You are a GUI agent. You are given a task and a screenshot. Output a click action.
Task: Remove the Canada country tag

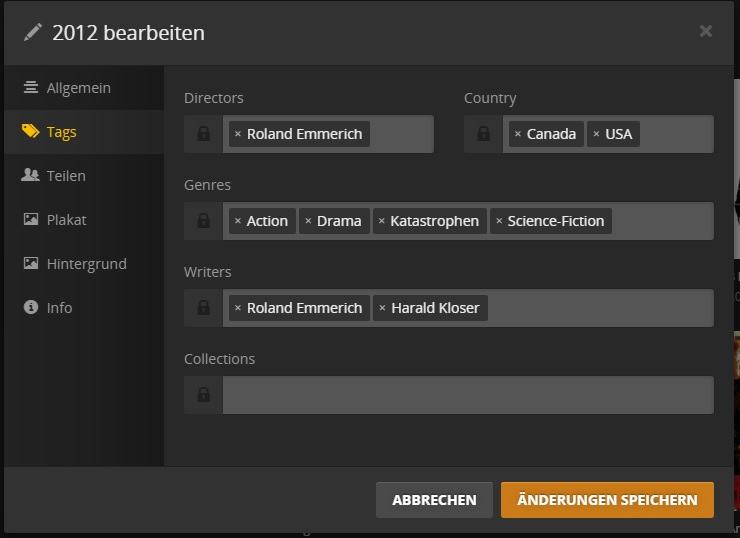(x=518, y=134)
